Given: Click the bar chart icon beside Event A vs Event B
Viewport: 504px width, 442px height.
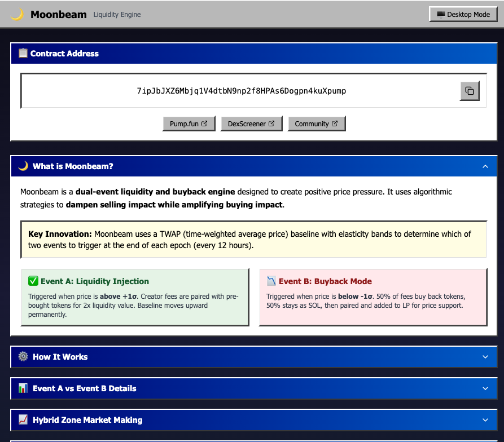Looking at the screenshot, I should (x=23, y=388).
